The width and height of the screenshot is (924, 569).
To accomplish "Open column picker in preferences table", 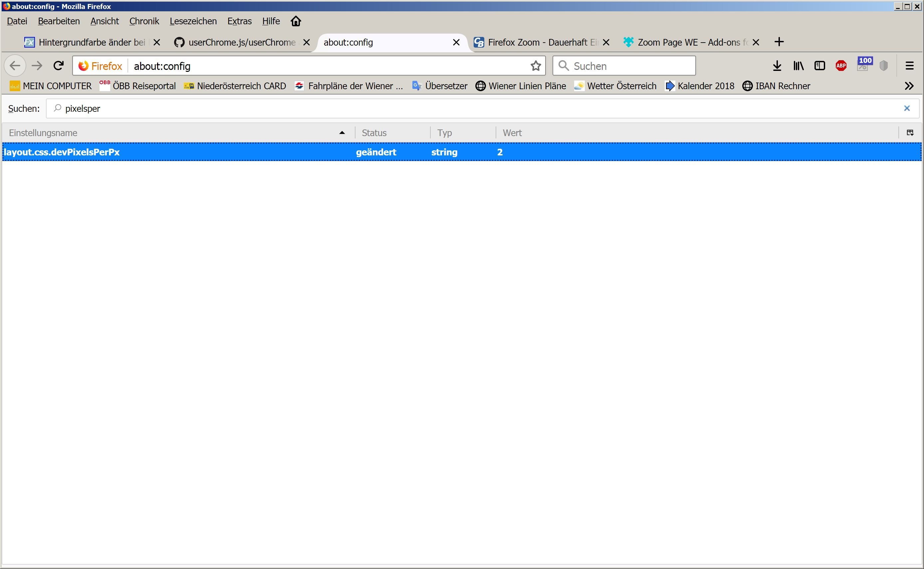I will [910, 132].
